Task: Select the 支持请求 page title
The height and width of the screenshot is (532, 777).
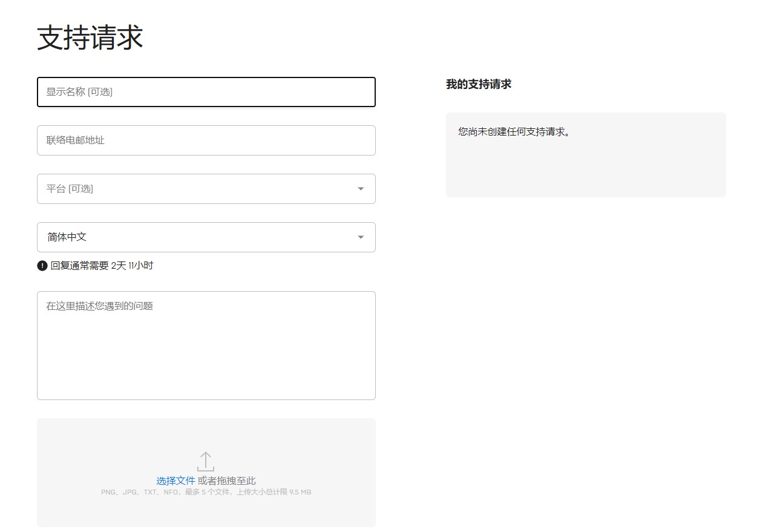Action: 90,38
